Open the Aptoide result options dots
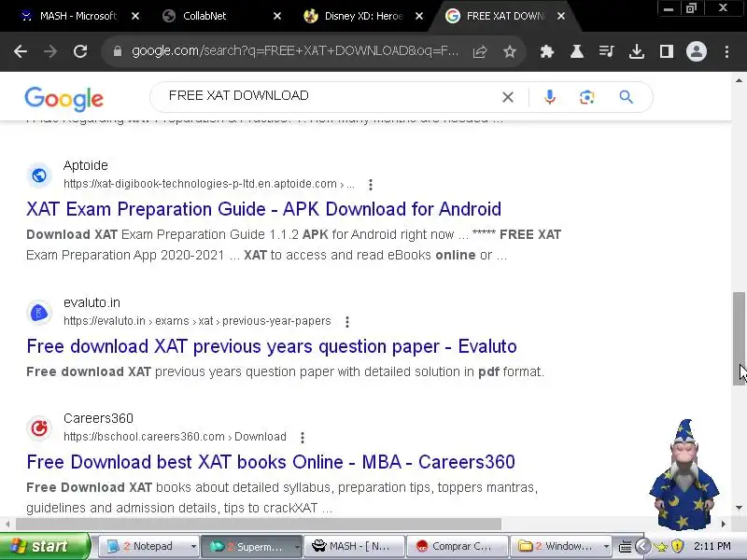The height and width of the screenshot is (560, 747). (371, 184)
